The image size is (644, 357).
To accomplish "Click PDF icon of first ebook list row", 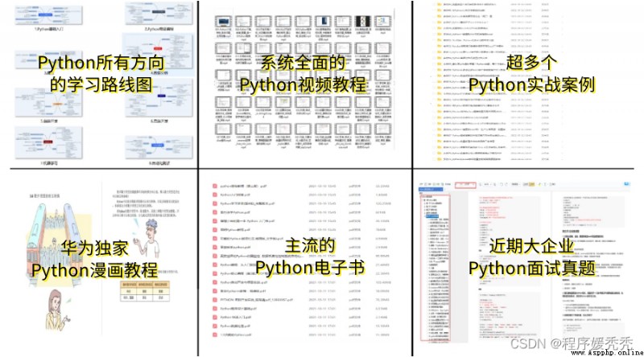I will [x=214, y=186].
